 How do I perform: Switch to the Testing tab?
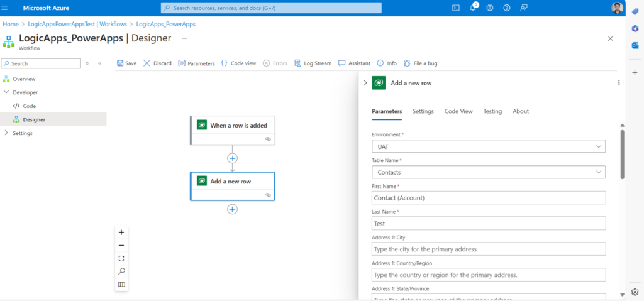(x=492, y=111)
